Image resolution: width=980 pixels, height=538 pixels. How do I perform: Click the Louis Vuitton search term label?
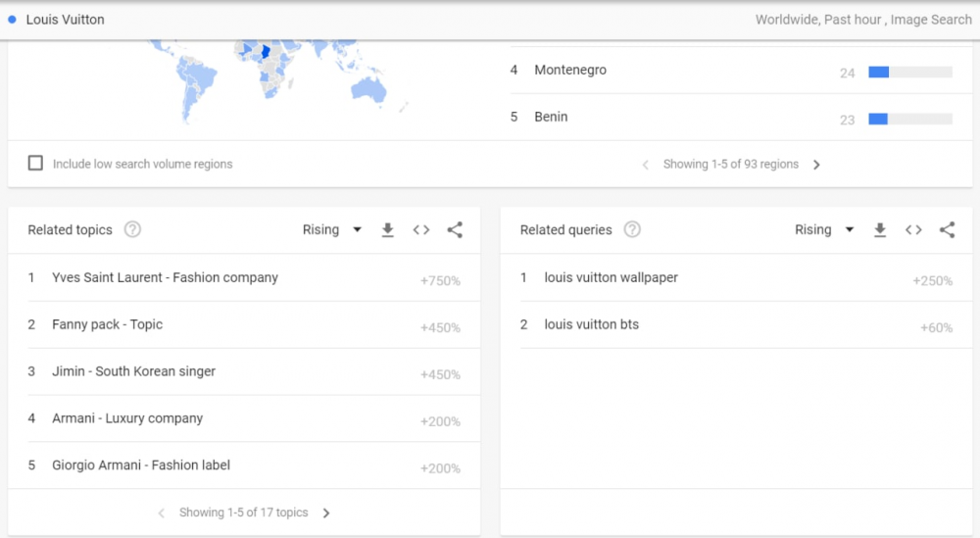point(65,20)
